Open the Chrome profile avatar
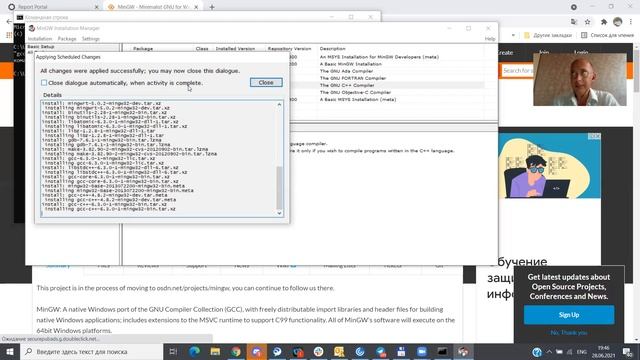The height and width of the screenshot is (360, 640). click(618, 22)
